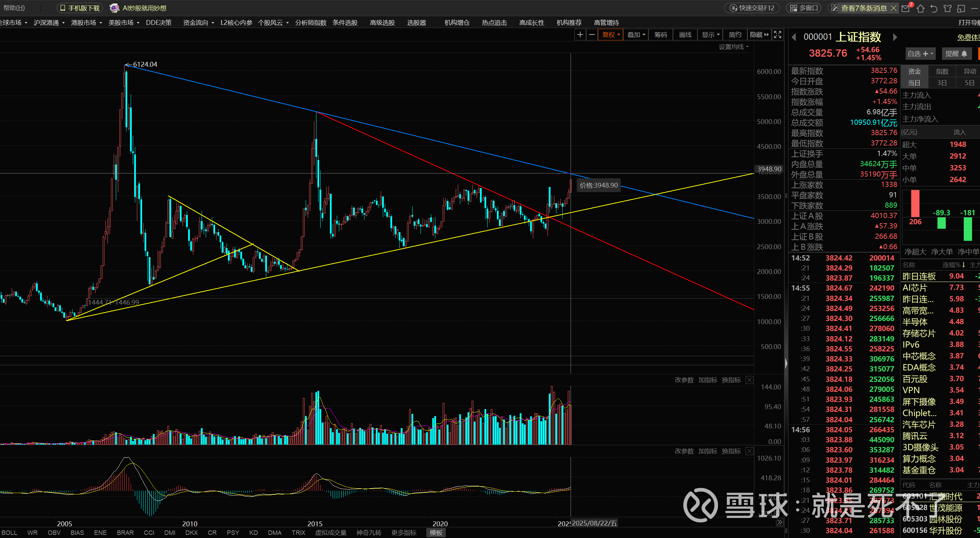Click 换指标 in MACD panel
The image size is (980, 538).
(x=731, y=451)
